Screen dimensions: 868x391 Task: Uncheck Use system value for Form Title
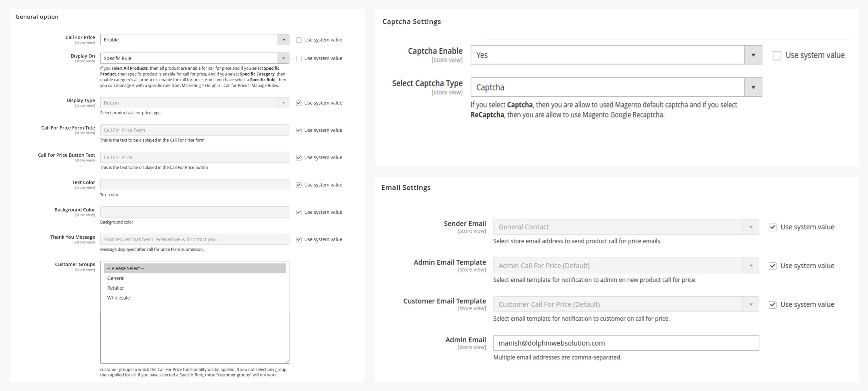coord(299,131)
